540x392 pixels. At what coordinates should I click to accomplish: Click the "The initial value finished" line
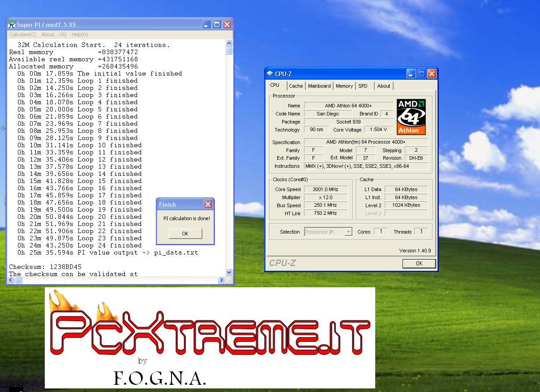[99, 73]
